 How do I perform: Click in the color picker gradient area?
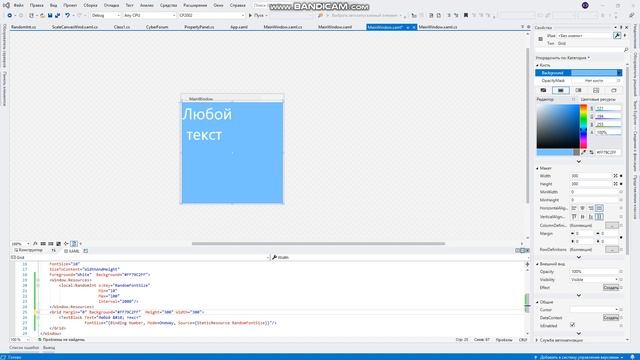pyautogui.click(x=558, y=126)
